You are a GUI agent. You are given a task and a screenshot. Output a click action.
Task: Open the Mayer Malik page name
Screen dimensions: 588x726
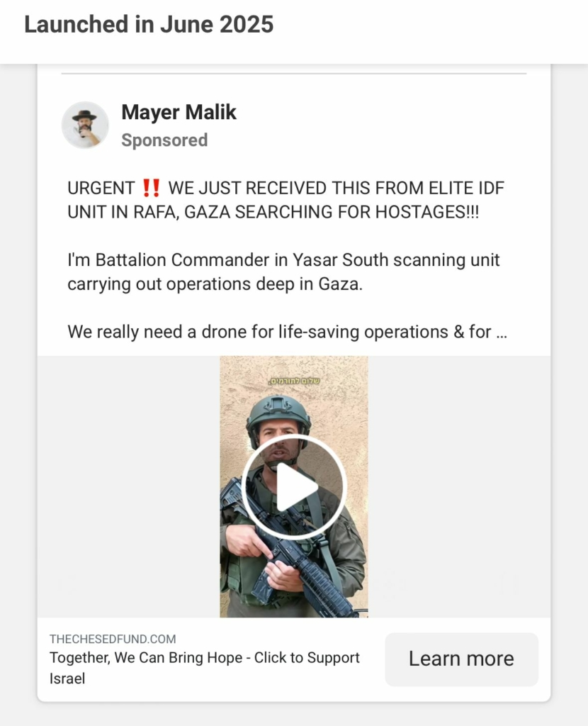pyautogui.click(x=179, y=112)
